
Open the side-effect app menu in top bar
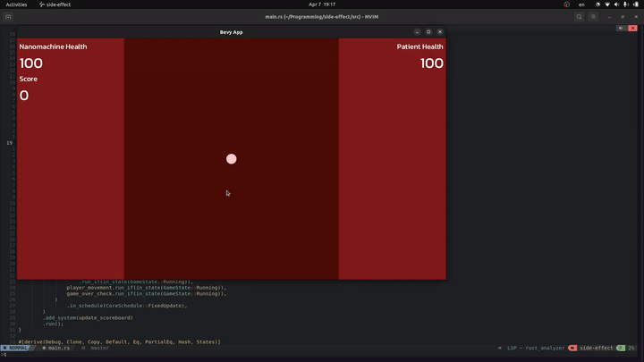(x=55, y=4)
